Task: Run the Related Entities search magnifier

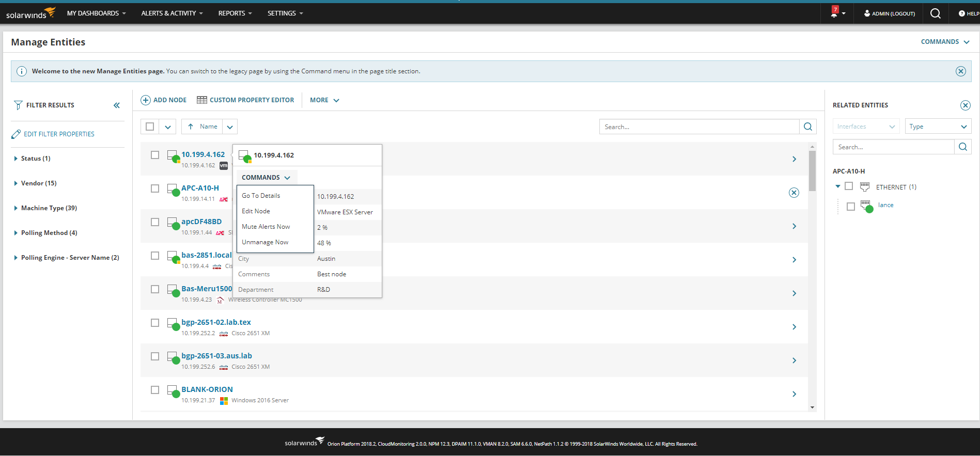Action: (962, 147)
